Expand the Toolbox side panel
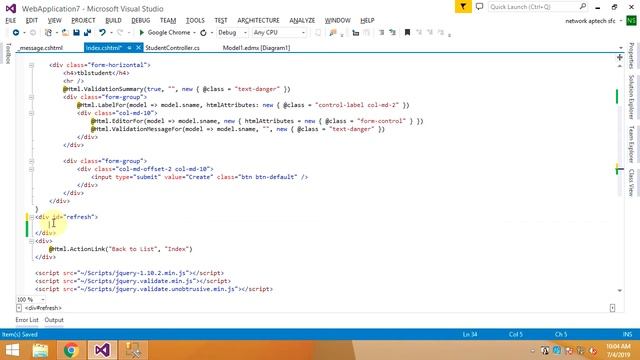640x360 pixels. (8, 53)
